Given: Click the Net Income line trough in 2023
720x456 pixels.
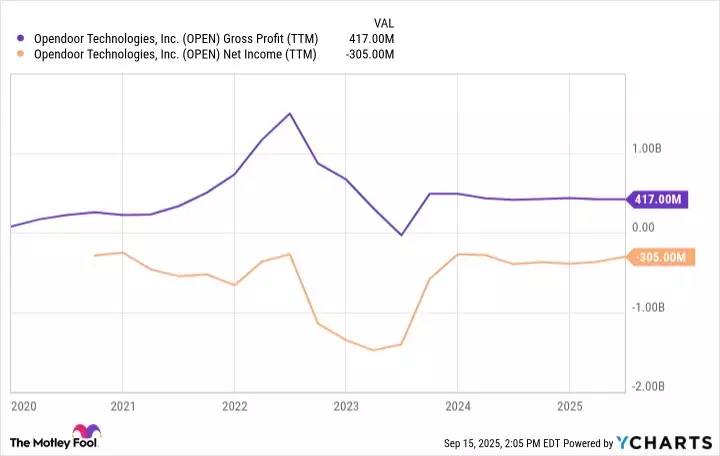Looking at the screenshot, I should (373, 350).
